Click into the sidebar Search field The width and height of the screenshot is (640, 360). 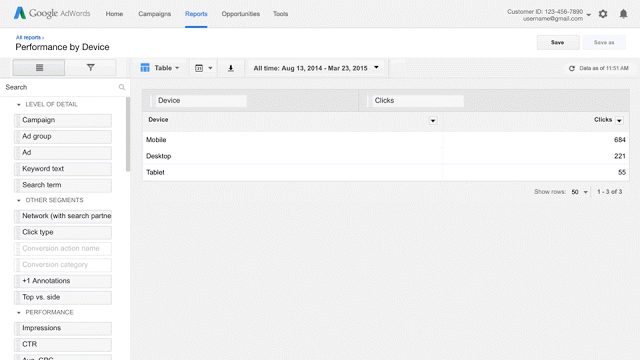61,87
